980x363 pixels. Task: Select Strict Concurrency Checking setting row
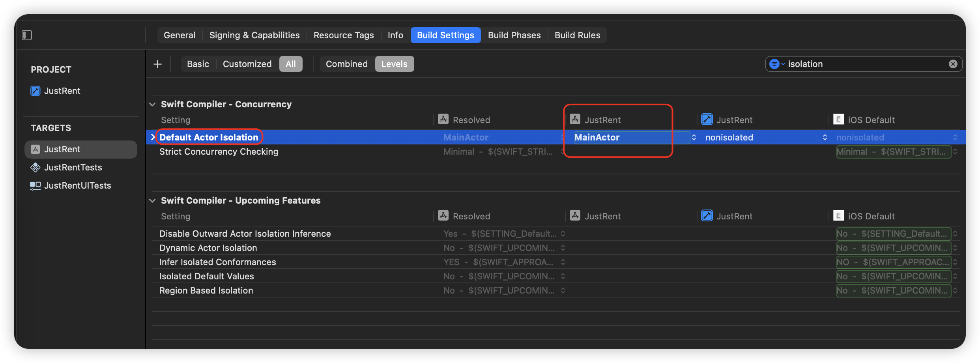click(x=219, y=152)
